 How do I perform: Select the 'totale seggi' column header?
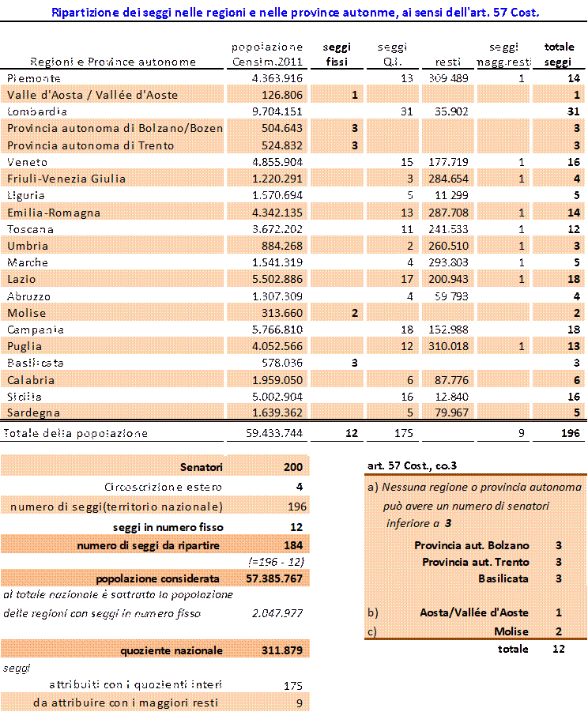[x=559, y=54]
